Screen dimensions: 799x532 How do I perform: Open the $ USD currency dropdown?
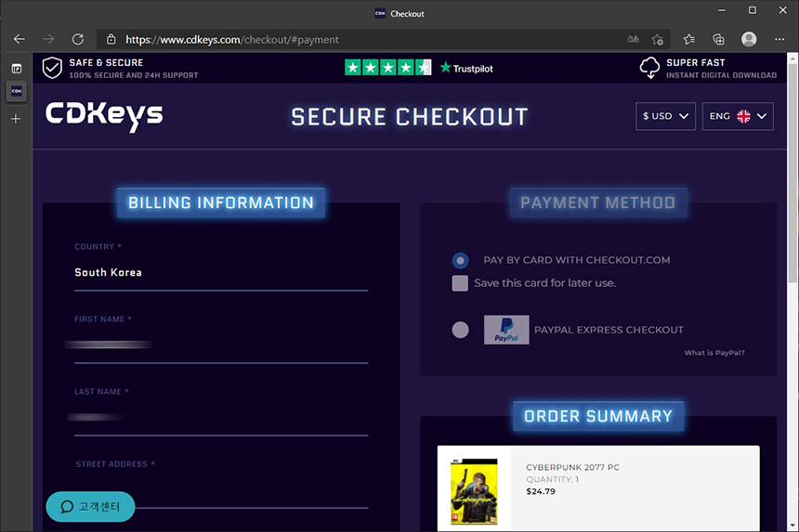pyautogui.click(x=665, y=116)
